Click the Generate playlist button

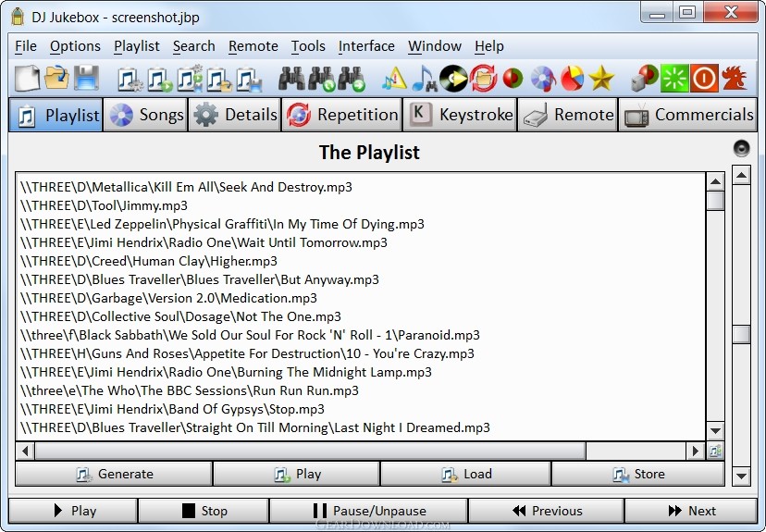[114, 474]
